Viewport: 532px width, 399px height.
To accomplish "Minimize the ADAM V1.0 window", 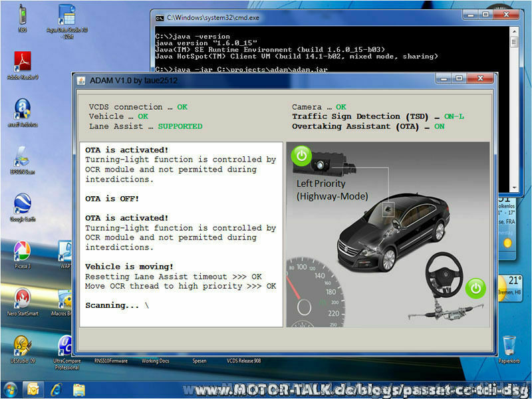I will click(444, 78).
